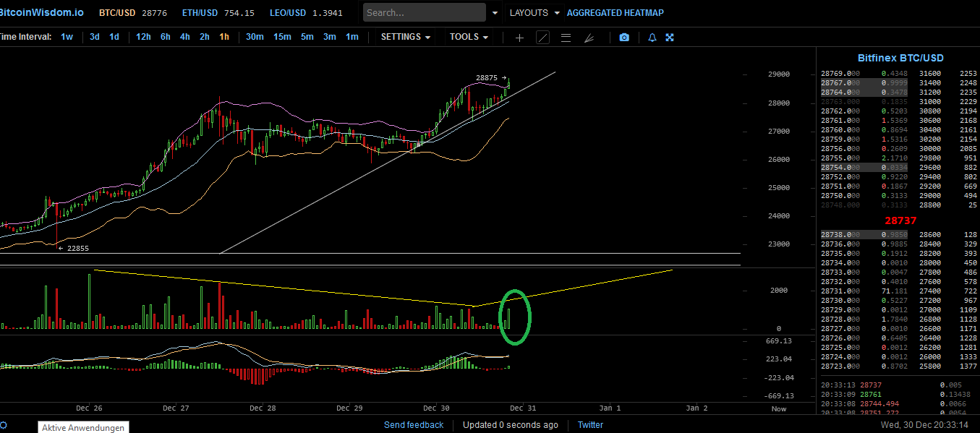Change interval to 2h
This screenshot has width=980, height=433.
pyautogui.click(x=205, y=37)
